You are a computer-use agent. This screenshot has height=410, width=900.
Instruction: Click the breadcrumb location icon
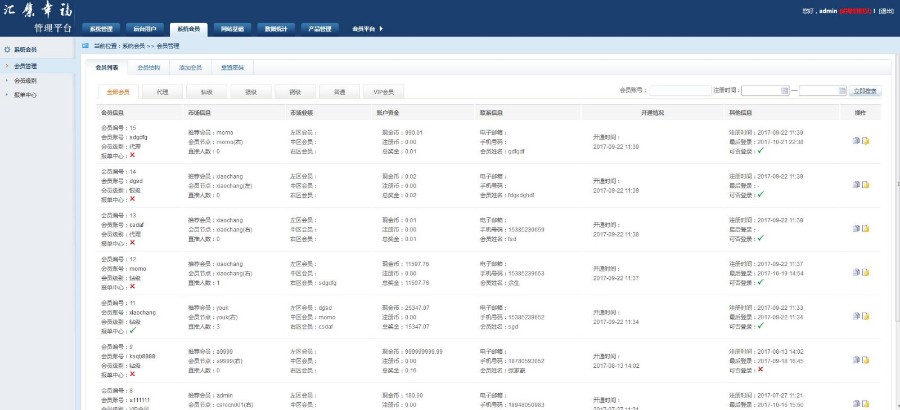[86, 45]
